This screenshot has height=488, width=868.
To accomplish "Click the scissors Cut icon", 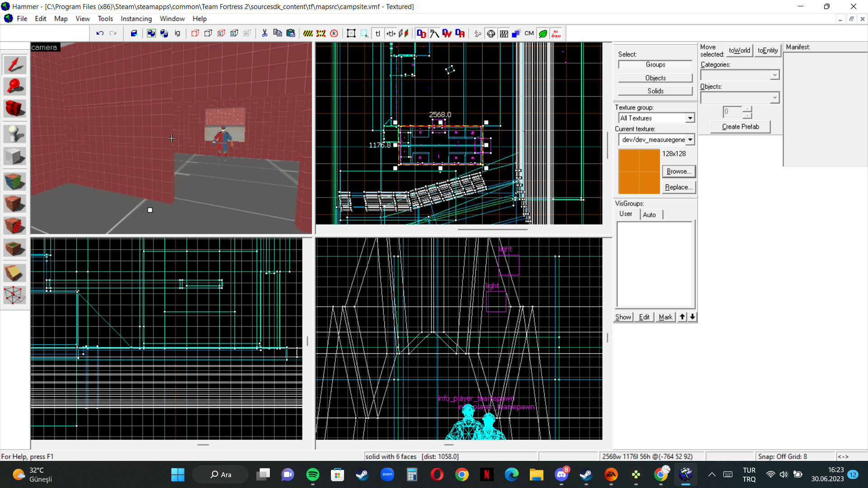I will pyautogui.click(x=264, y=33).
